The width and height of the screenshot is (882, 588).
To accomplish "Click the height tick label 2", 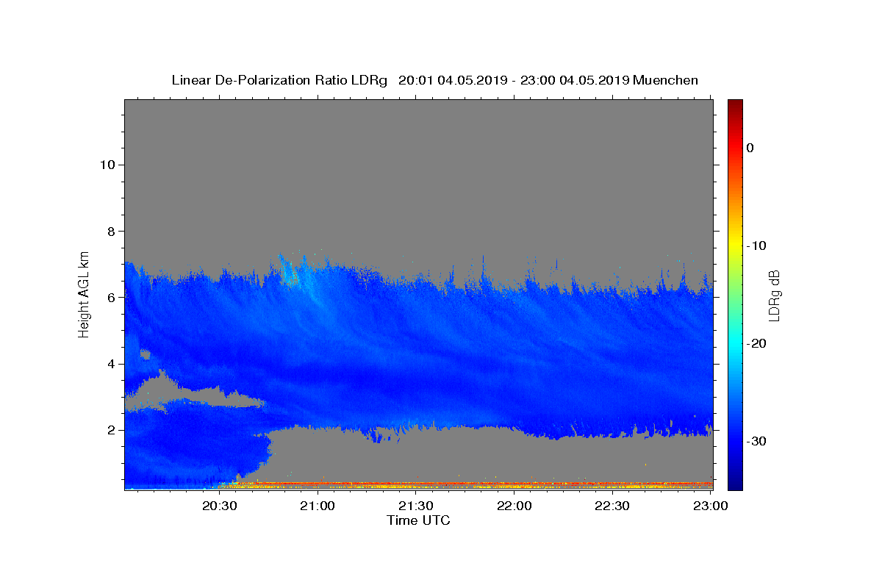I will (x=110, y=430).
